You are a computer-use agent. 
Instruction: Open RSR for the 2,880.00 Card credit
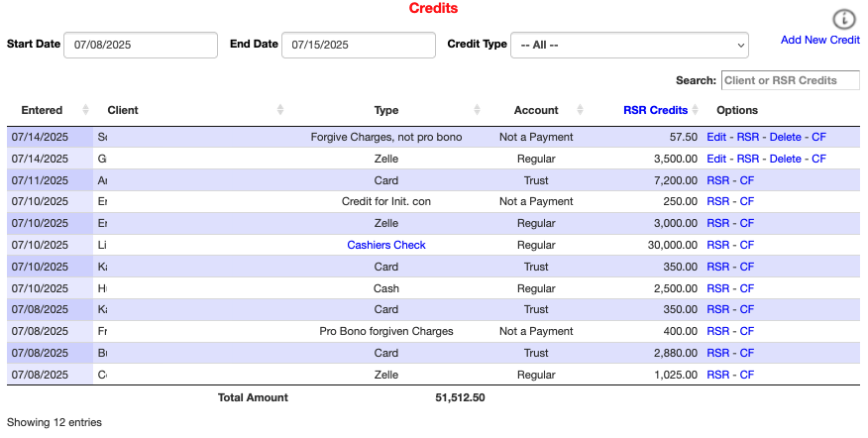click(718, 353)
